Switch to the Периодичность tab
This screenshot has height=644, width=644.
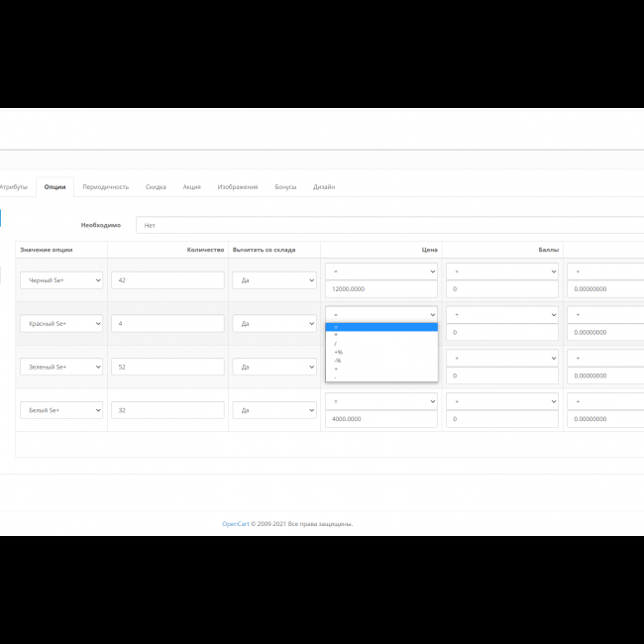pos(105,186)
